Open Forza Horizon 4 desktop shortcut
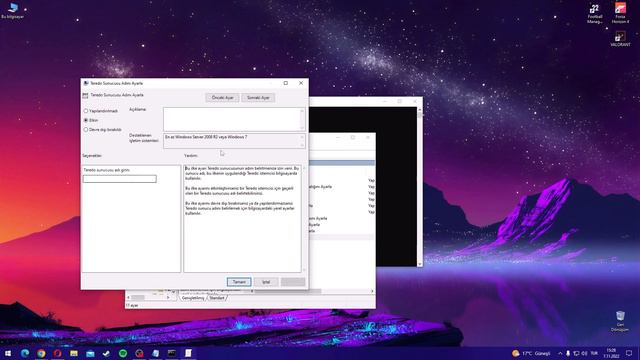Viewport: 640px width, 360px height. 620,13
